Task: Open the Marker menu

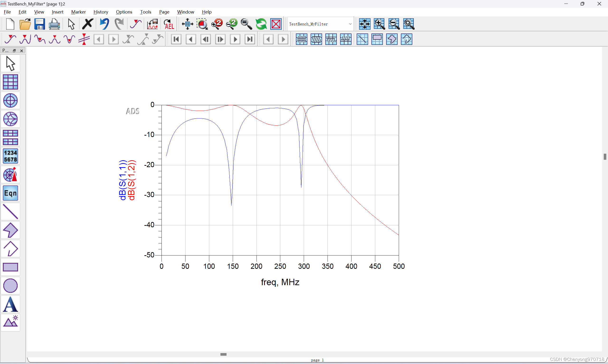Action: click(78, 12)
